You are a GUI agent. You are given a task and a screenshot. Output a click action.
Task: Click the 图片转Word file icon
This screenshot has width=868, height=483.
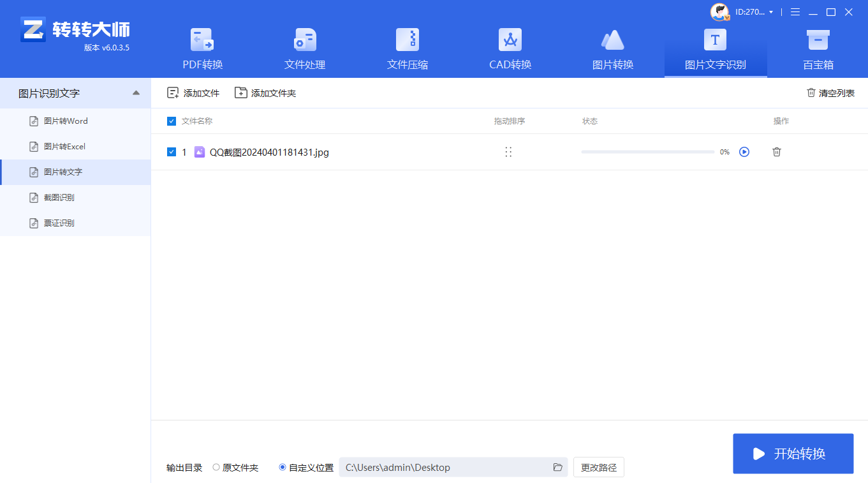(34, 121)
